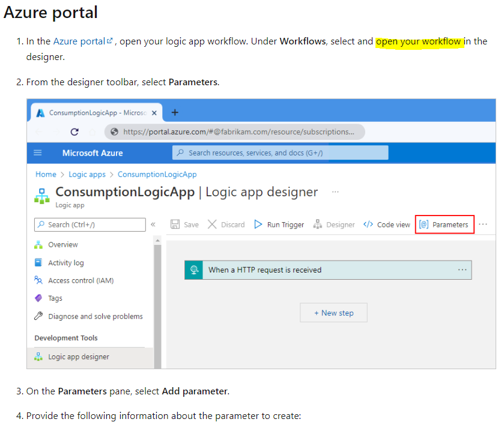Click the browser back arrow

[x=39, y=132]
